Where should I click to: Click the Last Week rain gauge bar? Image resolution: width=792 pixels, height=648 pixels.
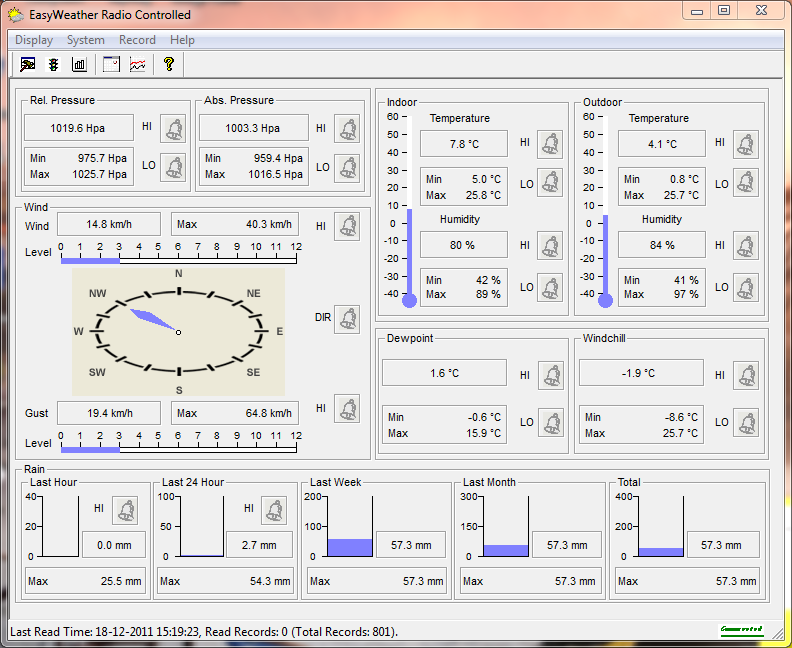(350, 526)
